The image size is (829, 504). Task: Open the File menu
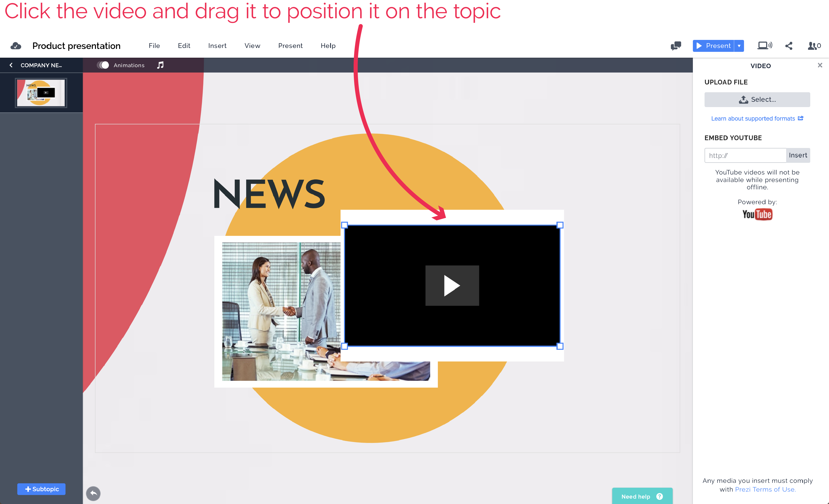[x=154, y=46]
